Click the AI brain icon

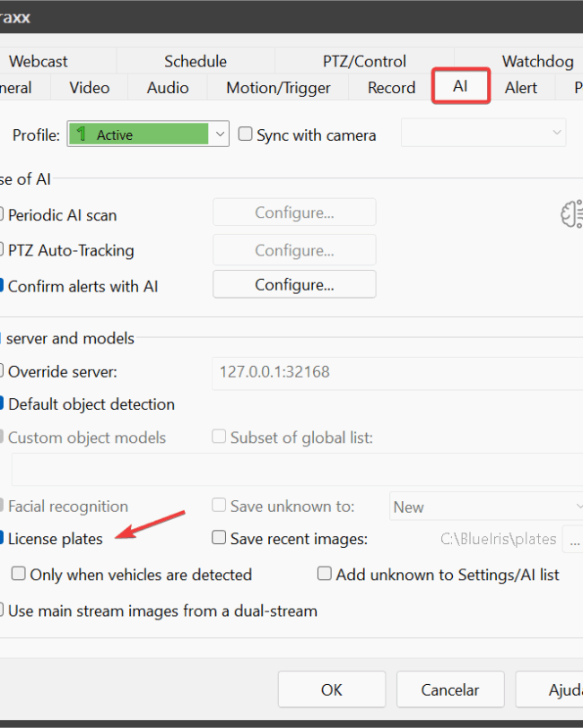(571, 212)
